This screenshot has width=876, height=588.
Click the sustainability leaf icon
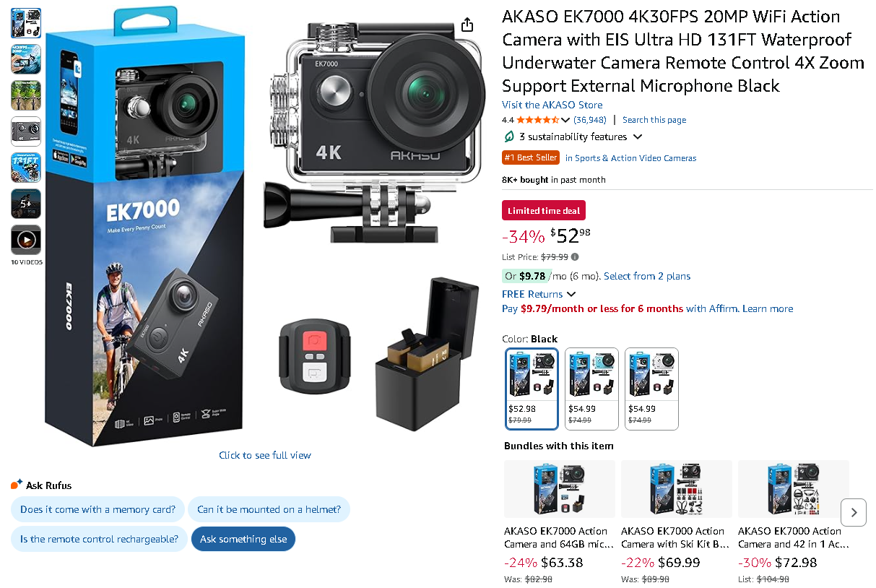coord(509,137)
